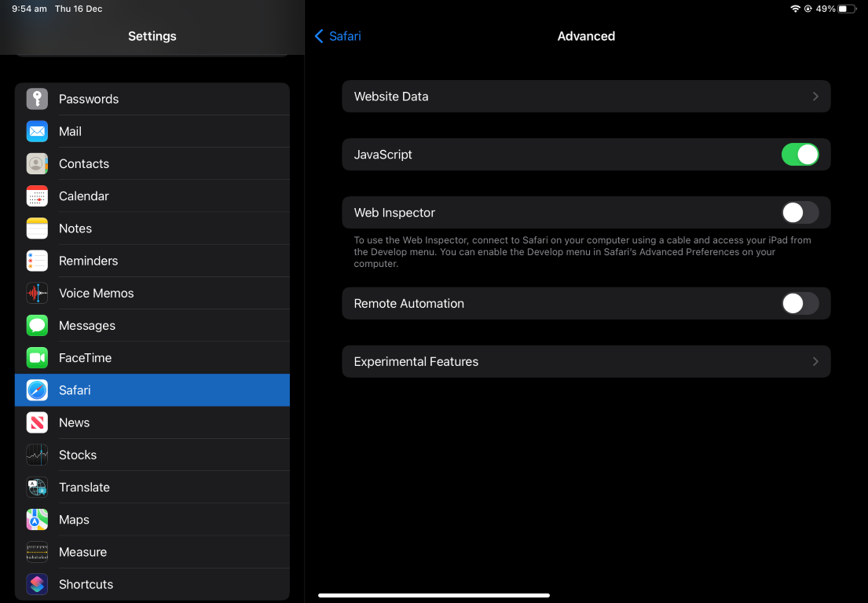Select Measure label in the sidebar
Screen dimensions: 868x603
[x=83, y=552]
